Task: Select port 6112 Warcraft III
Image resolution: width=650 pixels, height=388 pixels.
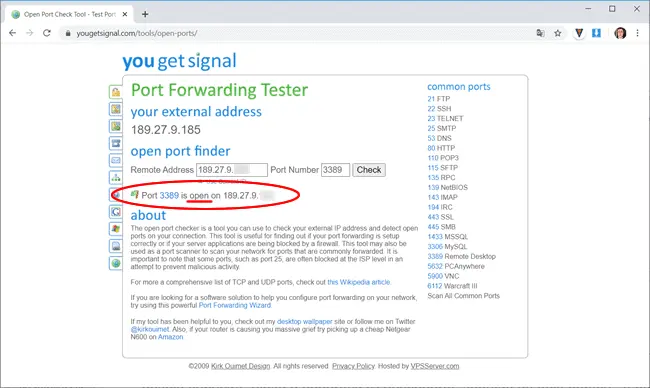Action: pyautogui.click(x=452, y=286)
